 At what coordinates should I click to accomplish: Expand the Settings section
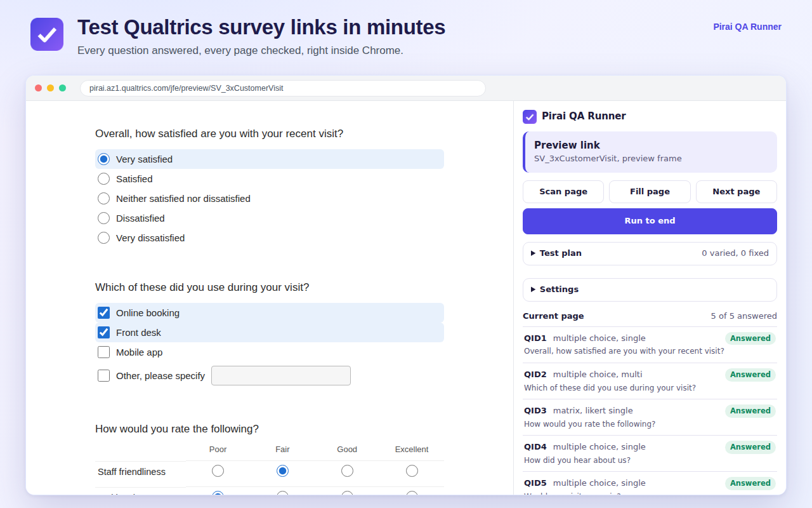click(x=650, y=290)
